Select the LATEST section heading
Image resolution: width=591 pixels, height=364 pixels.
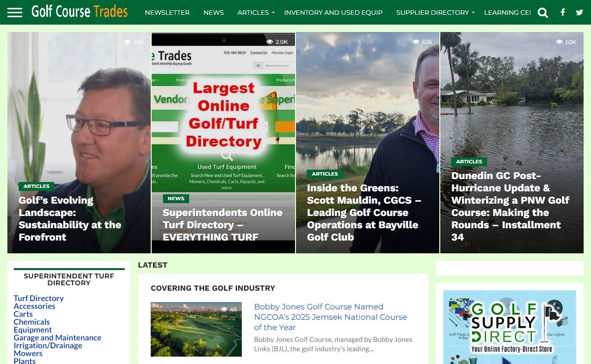pyautogui.click(x=153, y=265)
